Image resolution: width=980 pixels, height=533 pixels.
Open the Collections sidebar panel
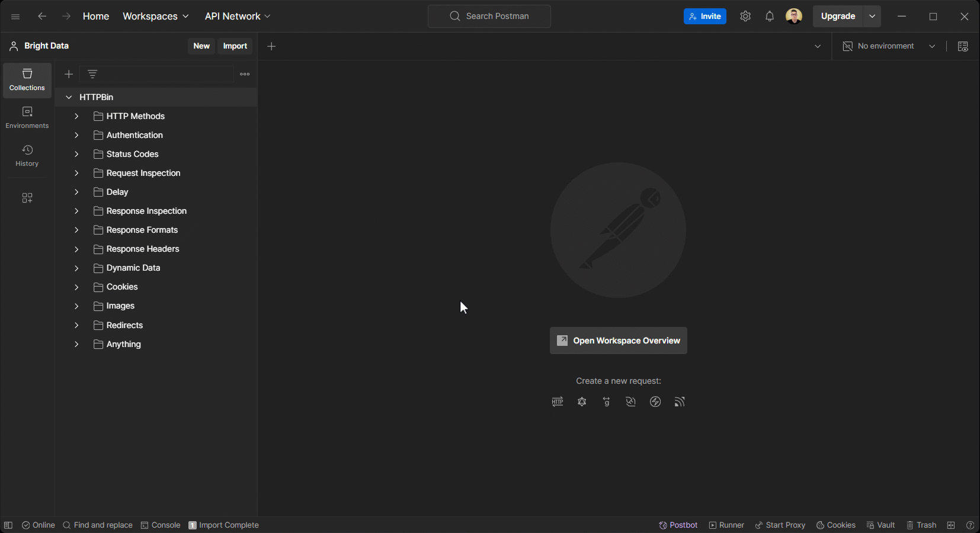tap(27, 80)
